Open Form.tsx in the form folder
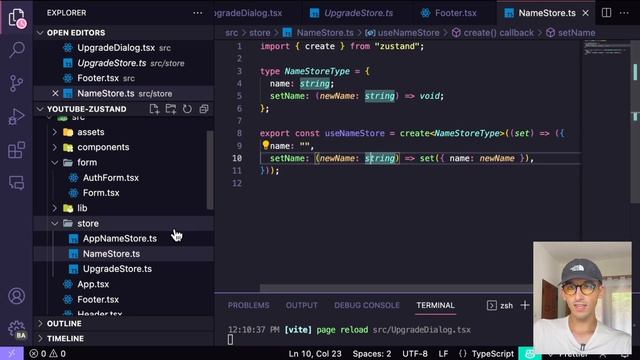Screen dimensions: 640x360 (123, 193)
